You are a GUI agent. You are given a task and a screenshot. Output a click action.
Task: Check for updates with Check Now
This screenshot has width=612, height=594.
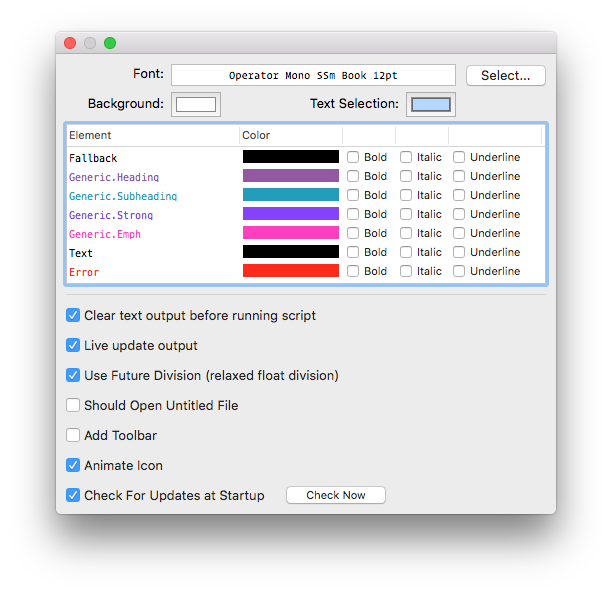[336, 495]
